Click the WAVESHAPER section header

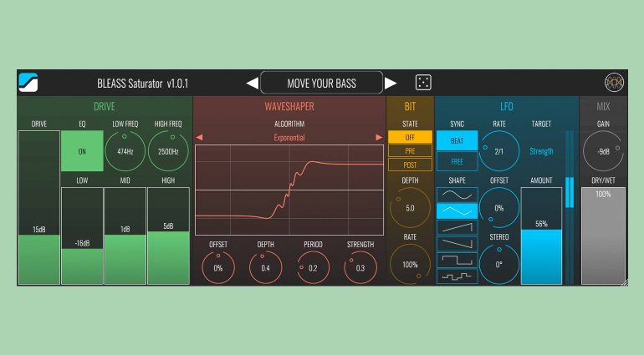(289, 107)
